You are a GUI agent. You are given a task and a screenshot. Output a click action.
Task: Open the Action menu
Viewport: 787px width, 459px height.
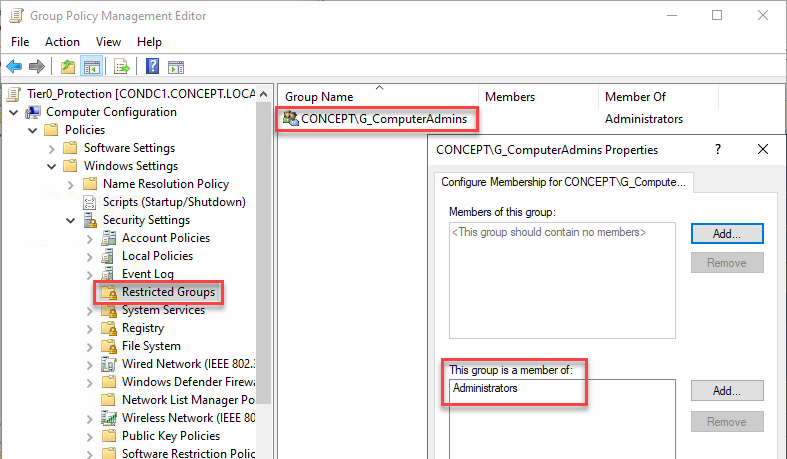[62, 42]
